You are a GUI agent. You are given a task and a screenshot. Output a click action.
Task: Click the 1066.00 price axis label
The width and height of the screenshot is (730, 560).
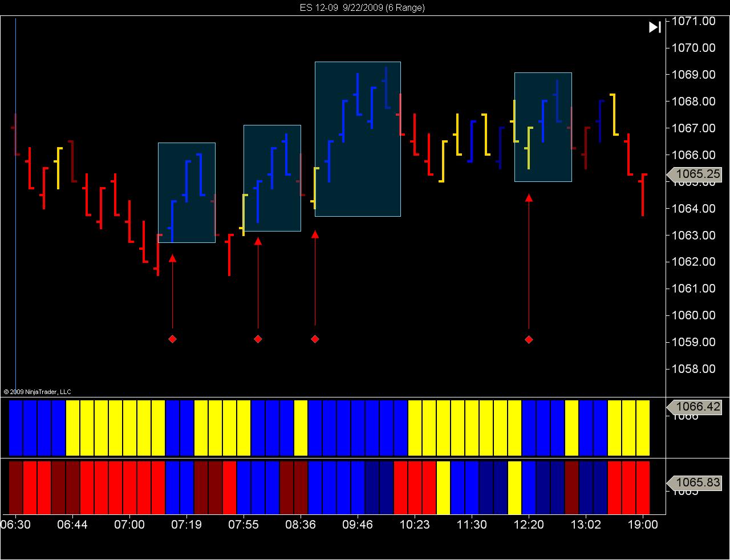coord(693,155)
